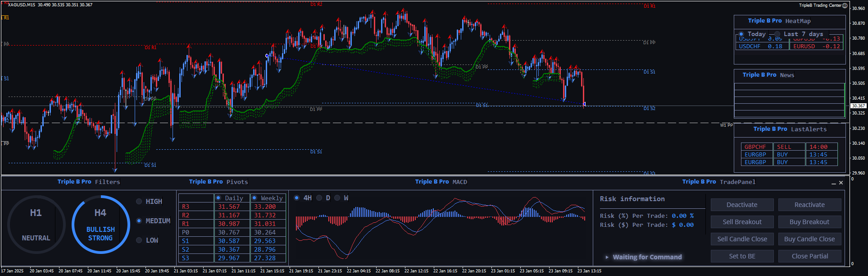Click the TripleB Trading Center smiley icon

(x=845, y=5)
